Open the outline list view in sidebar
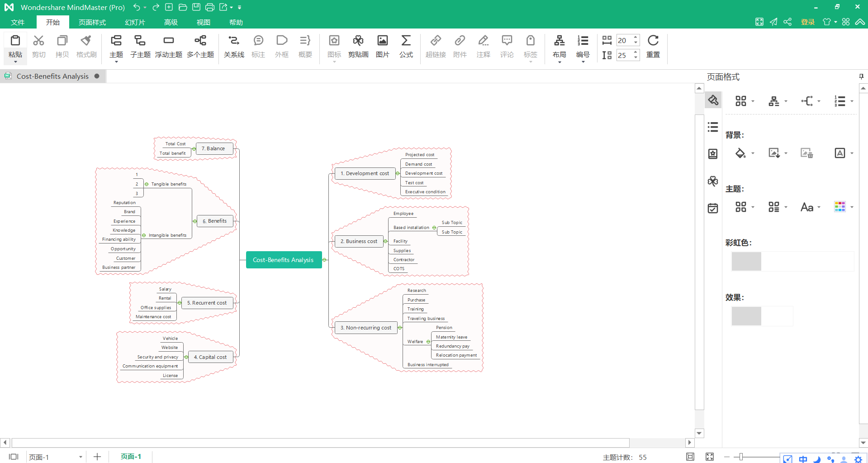This screenshot has height=463, width=868. 713,127
